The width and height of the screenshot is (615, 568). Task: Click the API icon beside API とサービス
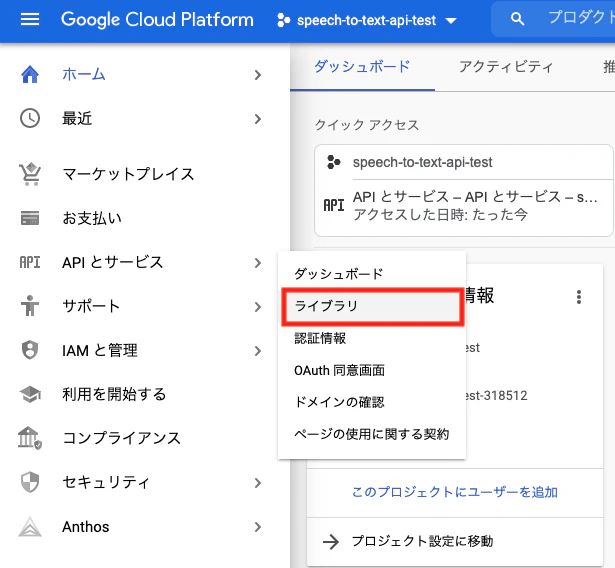click(30, 262)
